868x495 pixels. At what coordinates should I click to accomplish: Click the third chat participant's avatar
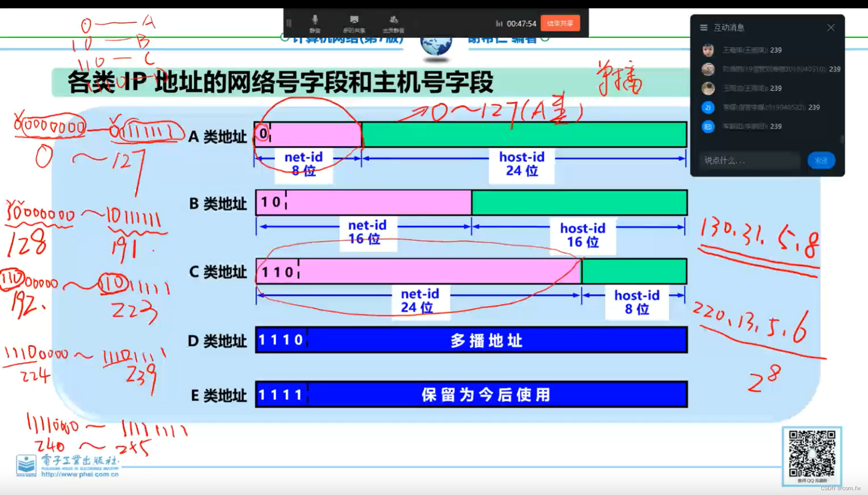[x=708, y=88]
